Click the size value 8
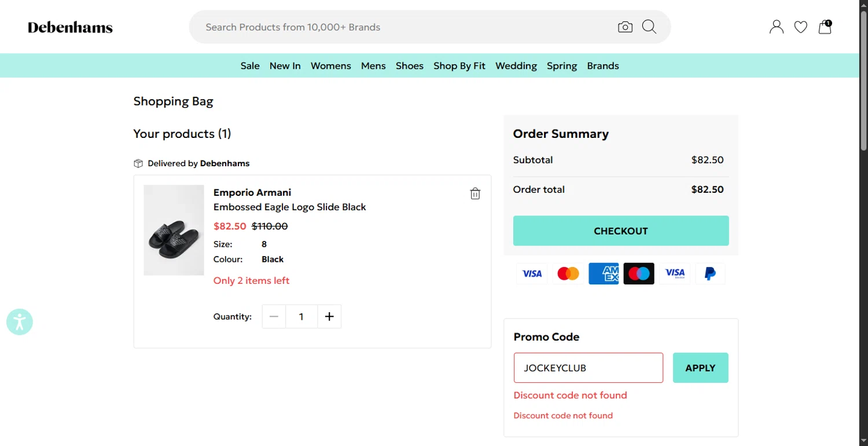 pos(264,244)
